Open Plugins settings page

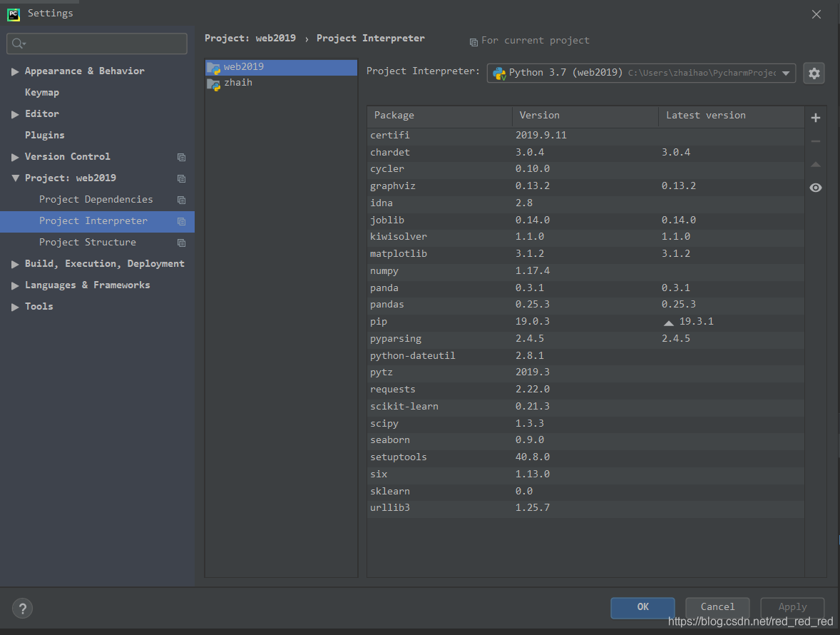(44, 135)
